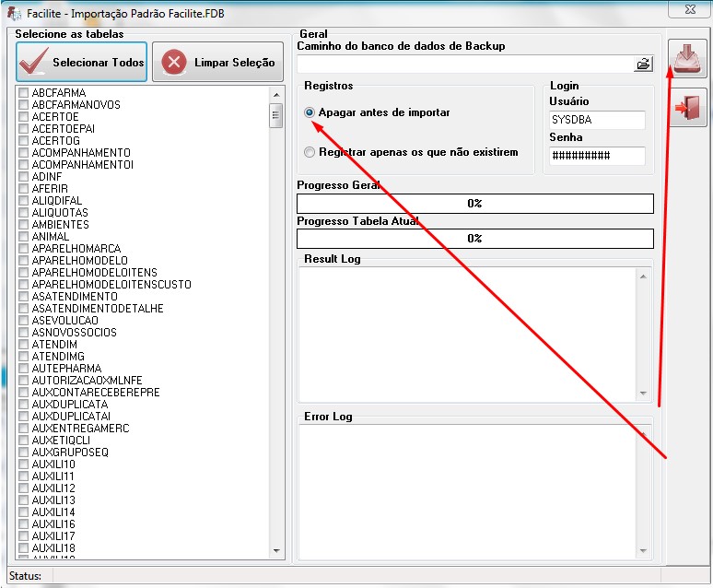Viewport: 713px width, 588px height.
Task: Check the AUXCONTARECEBEREPRE table checkbox
Action: pyautogui.click(x=23, y=393)
